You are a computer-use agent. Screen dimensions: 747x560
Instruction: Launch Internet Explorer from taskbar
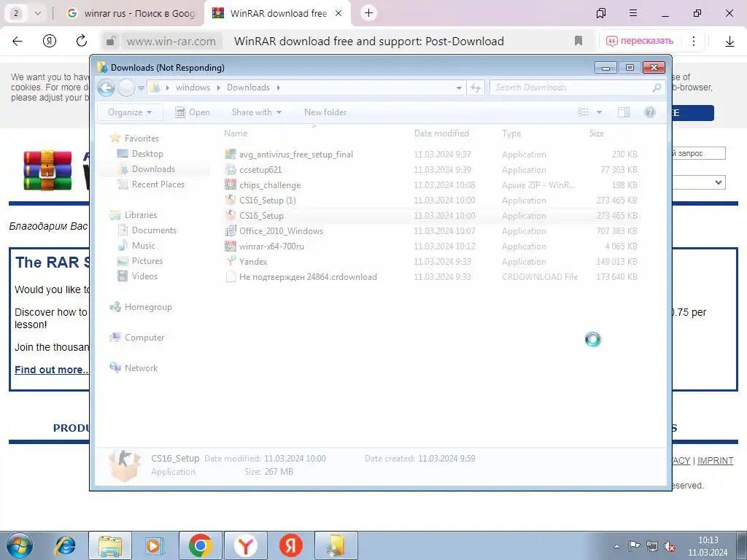(x=66, y=545)
